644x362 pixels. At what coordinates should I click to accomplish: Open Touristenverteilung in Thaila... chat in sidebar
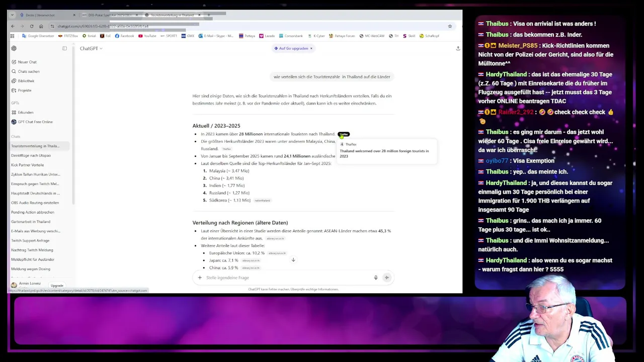[39, 146]
